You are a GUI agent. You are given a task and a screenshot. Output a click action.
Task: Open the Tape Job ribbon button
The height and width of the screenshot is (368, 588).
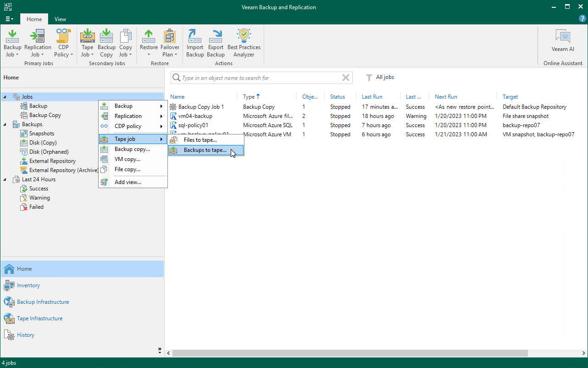point(87,43)
